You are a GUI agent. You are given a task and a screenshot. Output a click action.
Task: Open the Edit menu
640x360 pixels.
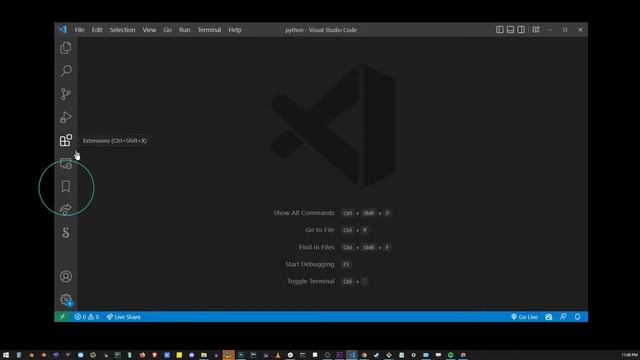(x=97, y=30)
